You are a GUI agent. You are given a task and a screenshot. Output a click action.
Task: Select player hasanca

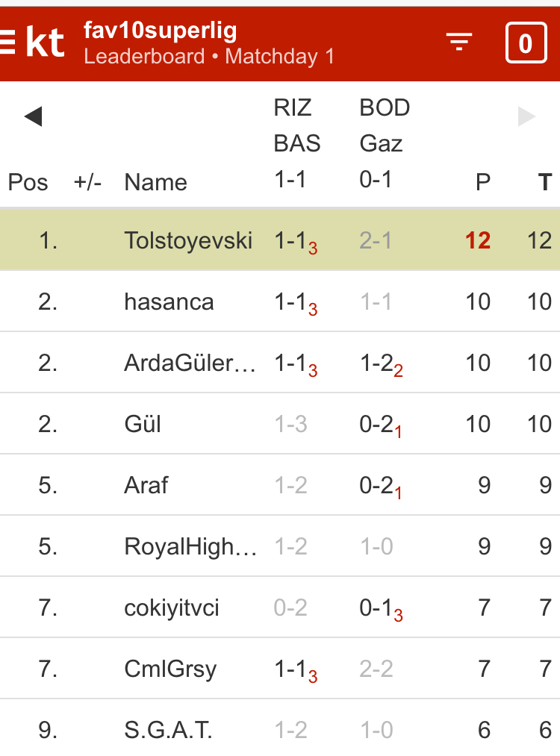click(169, 302)
